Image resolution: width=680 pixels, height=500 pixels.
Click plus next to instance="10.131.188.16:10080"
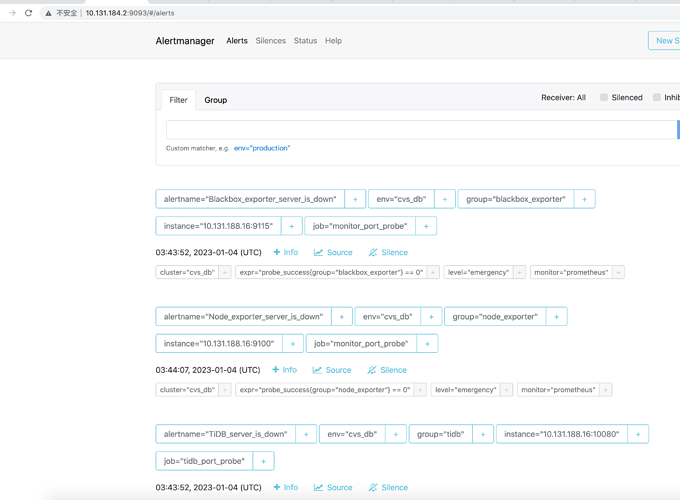pos(638,434)
